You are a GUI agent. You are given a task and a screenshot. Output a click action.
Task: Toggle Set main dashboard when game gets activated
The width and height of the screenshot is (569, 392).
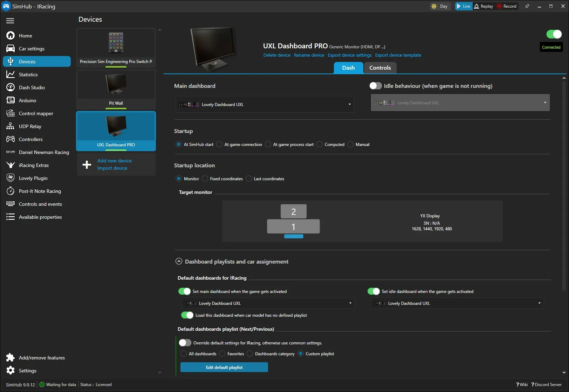pyautogui.click(x=184, y=291)
